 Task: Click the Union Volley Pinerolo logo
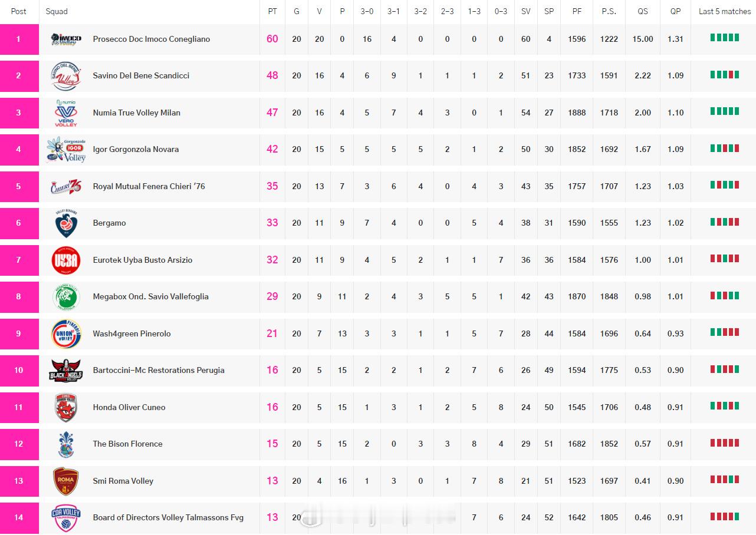pos(66,334)
